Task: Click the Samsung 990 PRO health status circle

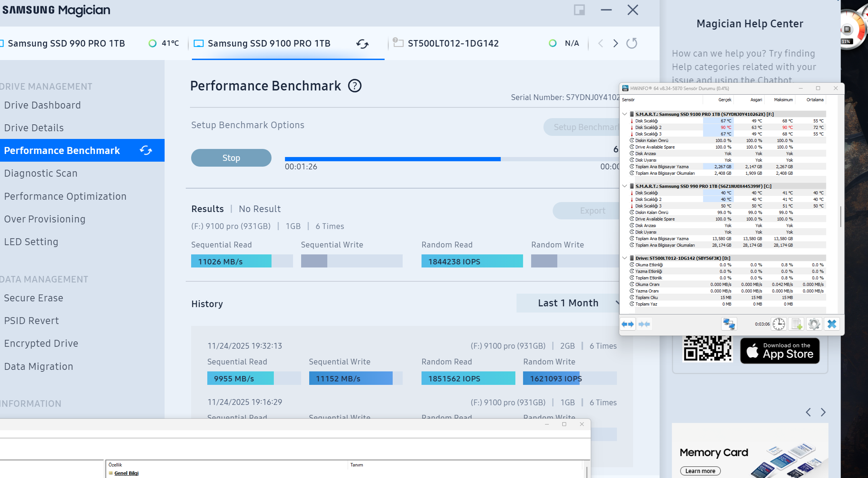Action: 153,43
